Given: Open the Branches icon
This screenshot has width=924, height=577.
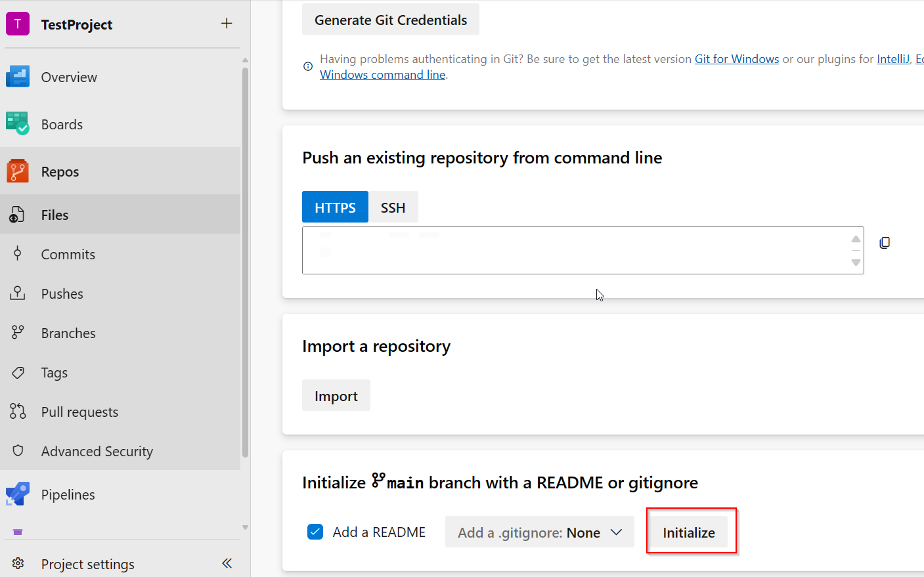Looking at the screenshot, I should 17,333.
